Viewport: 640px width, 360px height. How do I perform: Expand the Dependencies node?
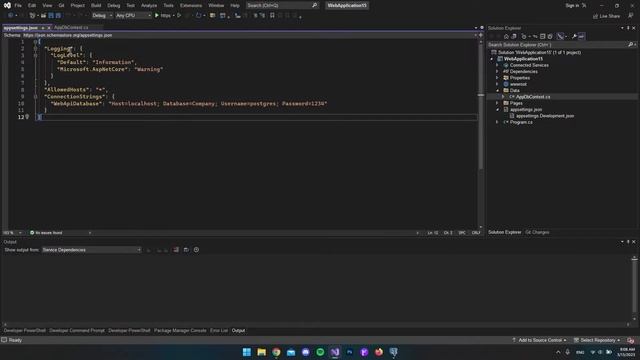pos(497,71)
